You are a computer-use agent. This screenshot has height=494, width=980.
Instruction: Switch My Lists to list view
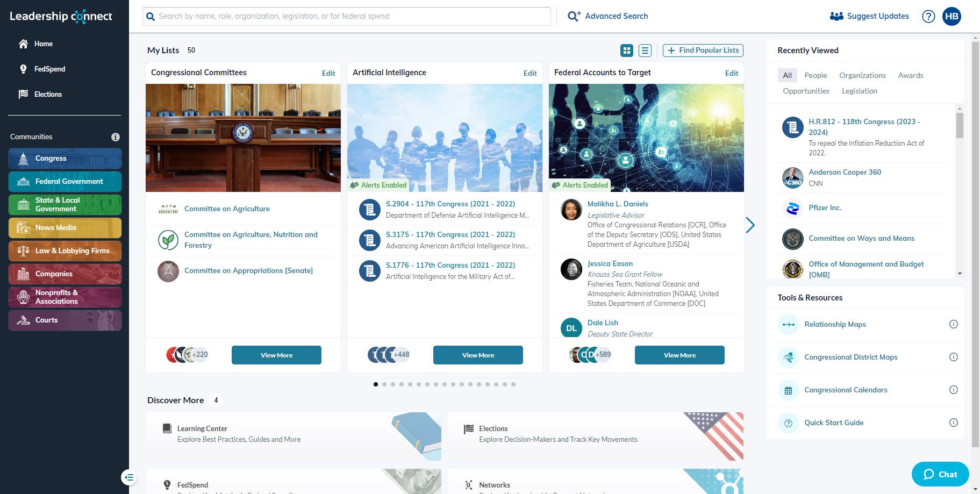point(645,51)
